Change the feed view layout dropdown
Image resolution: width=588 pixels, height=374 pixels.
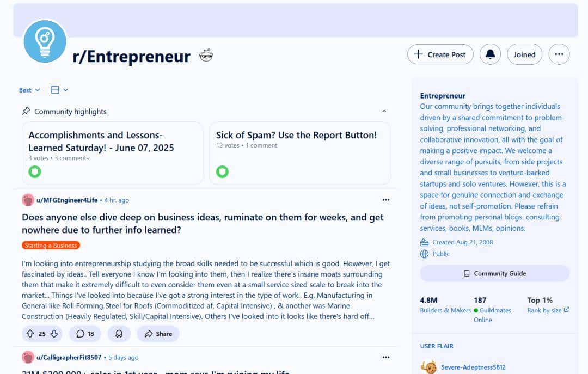[59, 90]
